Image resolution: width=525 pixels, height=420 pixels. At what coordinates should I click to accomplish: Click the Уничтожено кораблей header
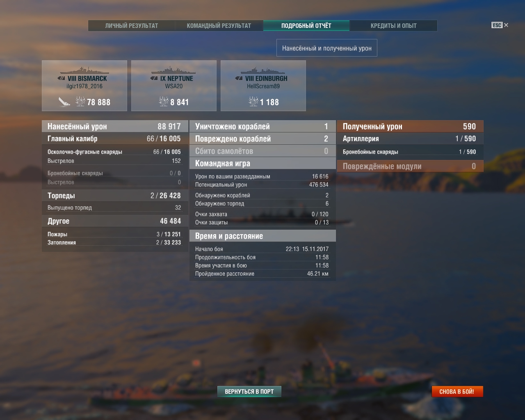262,126
